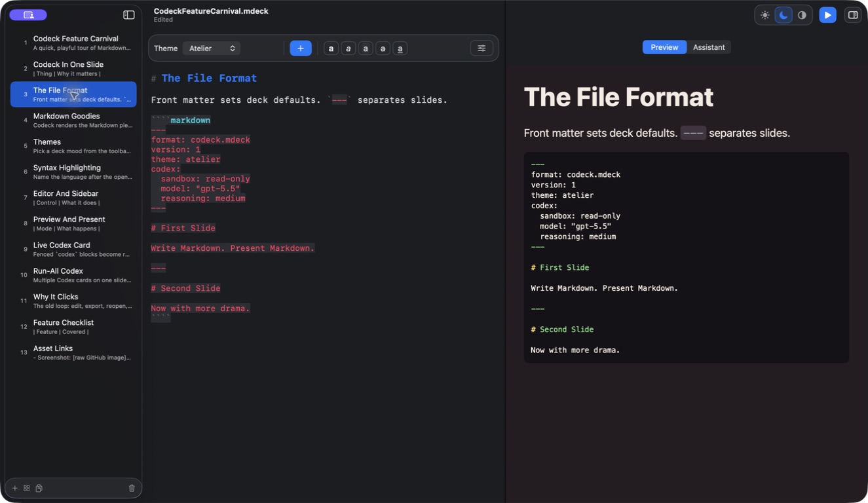Viewport: 868px width, 503px height.
Task: Click the third plain 'a' formatting button
Action: point(366,48)
